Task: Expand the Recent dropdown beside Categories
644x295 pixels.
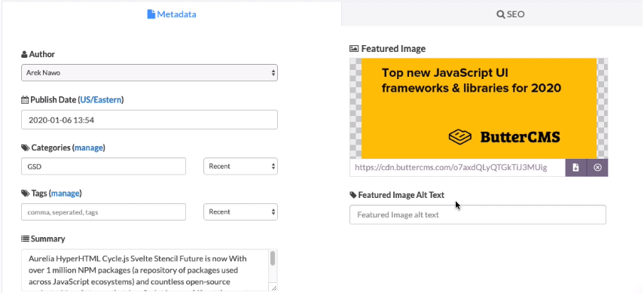Action: click(241, 166)
